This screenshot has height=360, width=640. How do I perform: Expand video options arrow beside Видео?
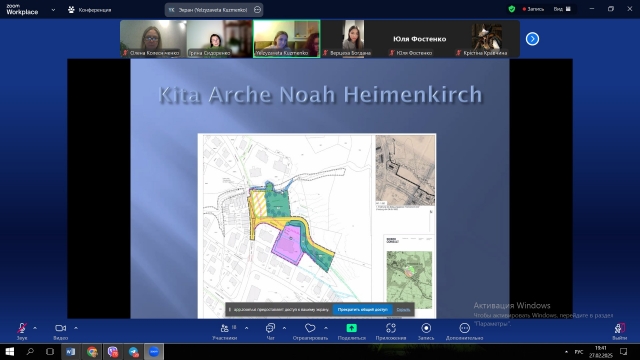point(76,328)
